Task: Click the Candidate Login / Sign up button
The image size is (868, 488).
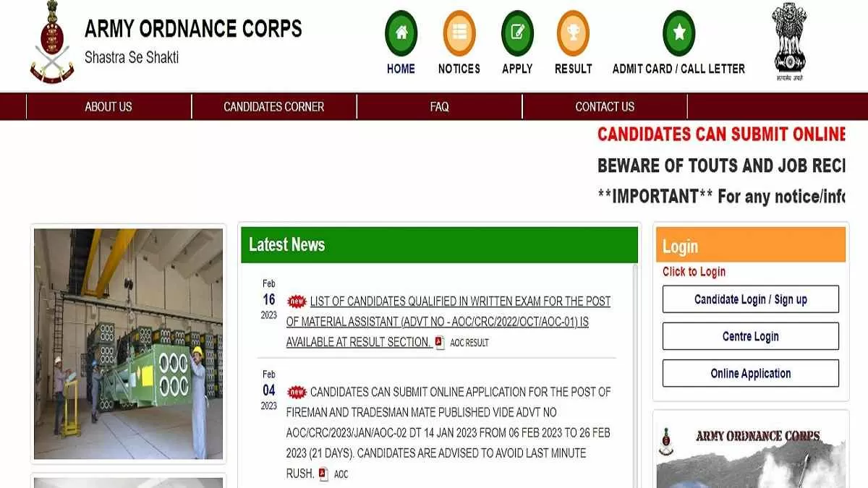Action: (x=751, y=299)
